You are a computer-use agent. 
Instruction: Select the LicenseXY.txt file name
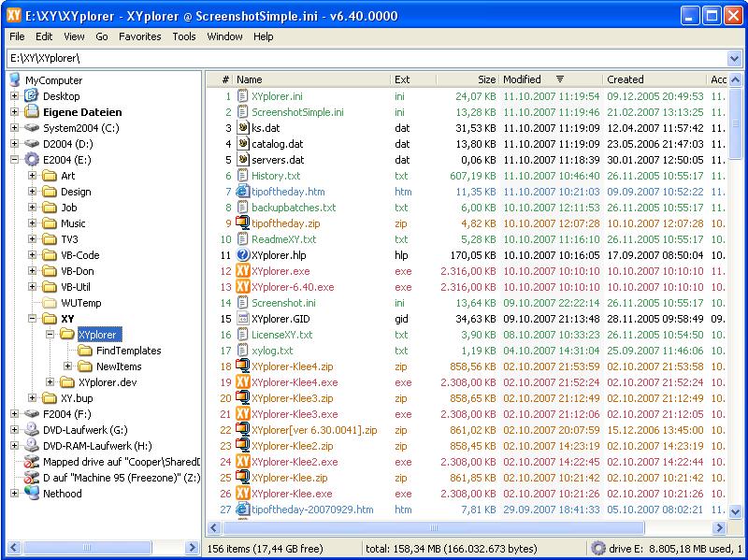[282, 335]
